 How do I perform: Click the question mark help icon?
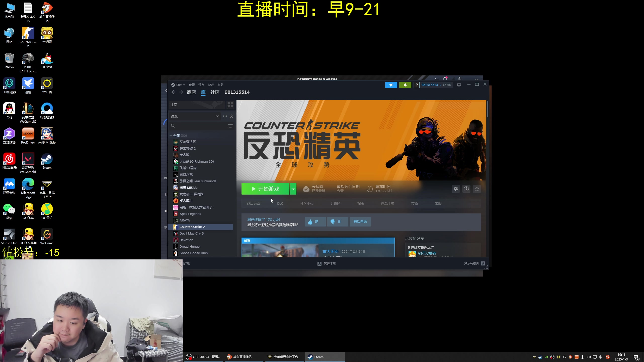point(417,85)
